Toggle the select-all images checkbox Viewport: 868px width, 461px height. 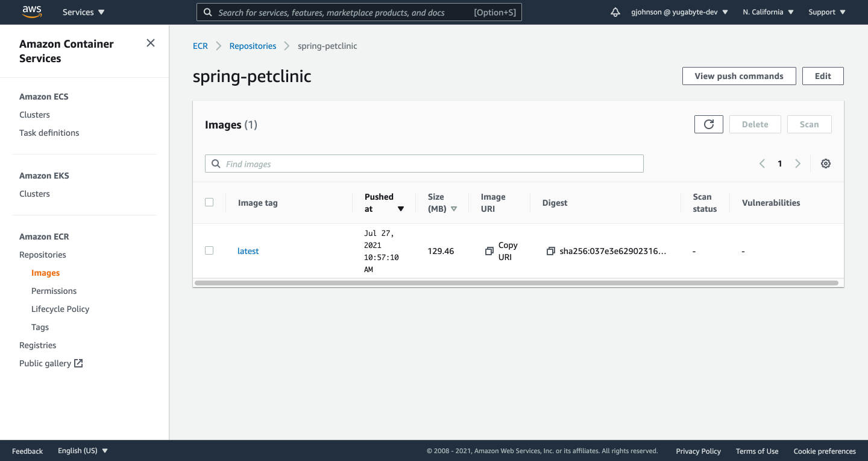[x=209, y=202]
